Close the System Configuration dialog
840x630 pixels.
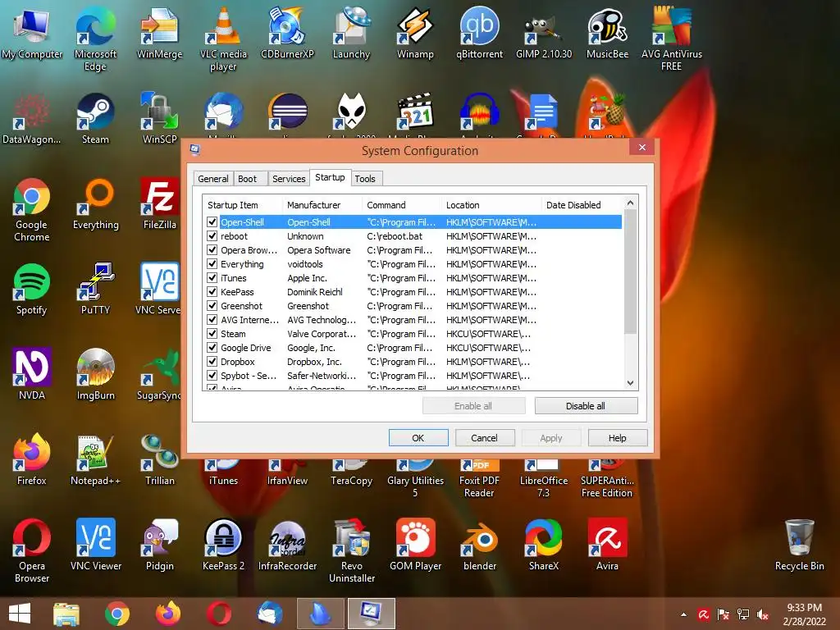641,148
